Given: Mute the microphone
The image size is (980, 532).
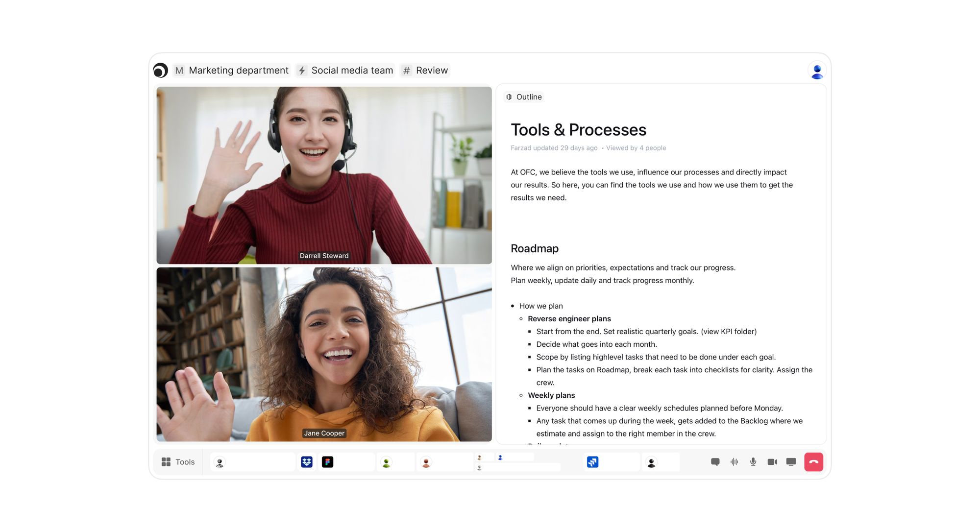Looking at the screenshot, I should (753, 462).
